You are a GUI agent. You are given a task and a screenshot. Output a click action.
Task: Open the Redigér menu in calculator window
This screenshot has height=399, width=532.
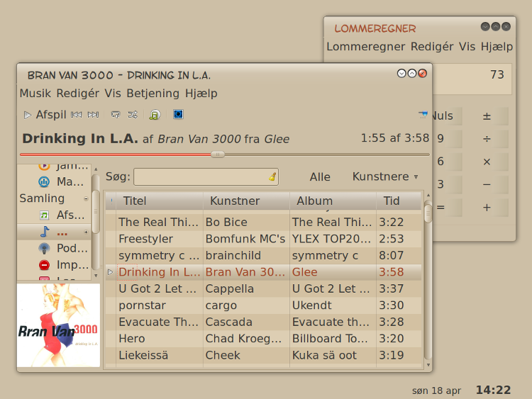(432, 47)
